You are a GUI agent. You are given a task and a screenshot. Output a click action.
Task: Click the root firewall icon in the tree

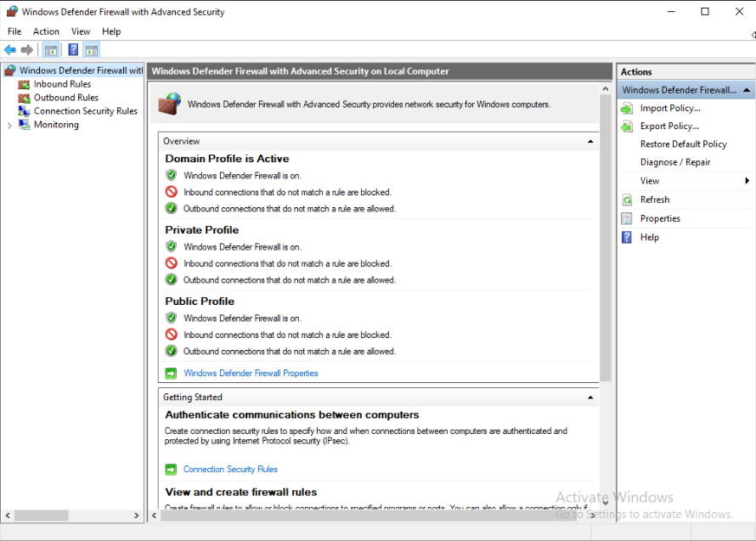click(x=10, y=70)
